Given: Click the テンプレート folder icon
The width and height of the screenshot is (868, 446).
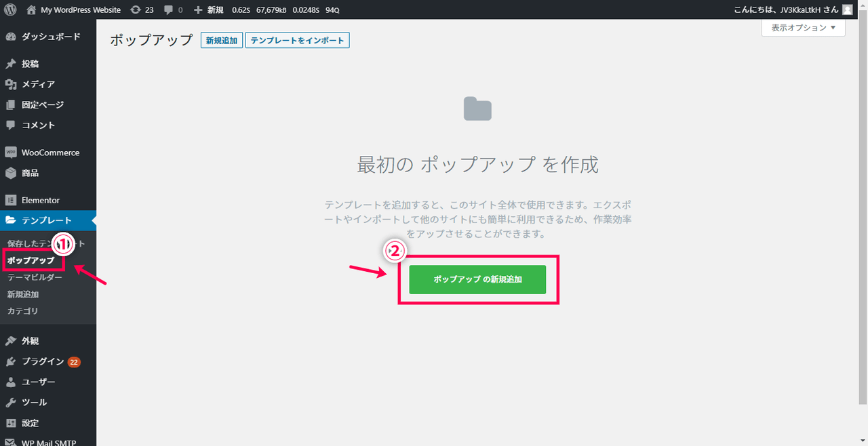Looking at the screenshot, I should pos(10,220).
